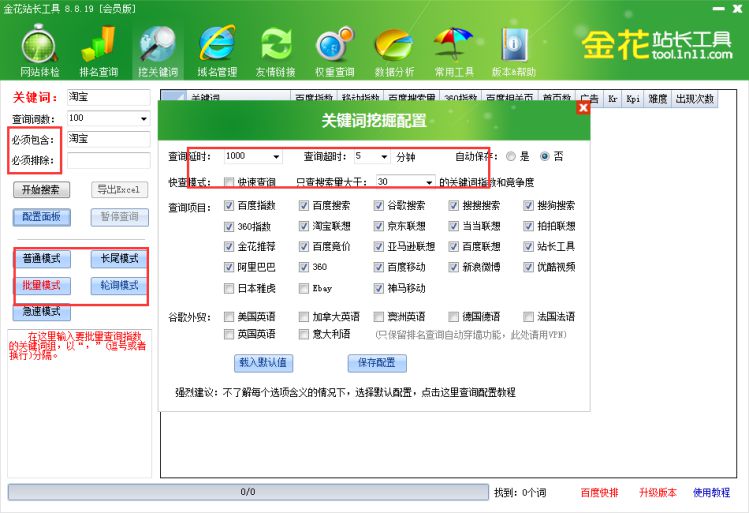749x513 pixels.
Task: Click the 0/0 search progress bar
Action: (248, 492)
